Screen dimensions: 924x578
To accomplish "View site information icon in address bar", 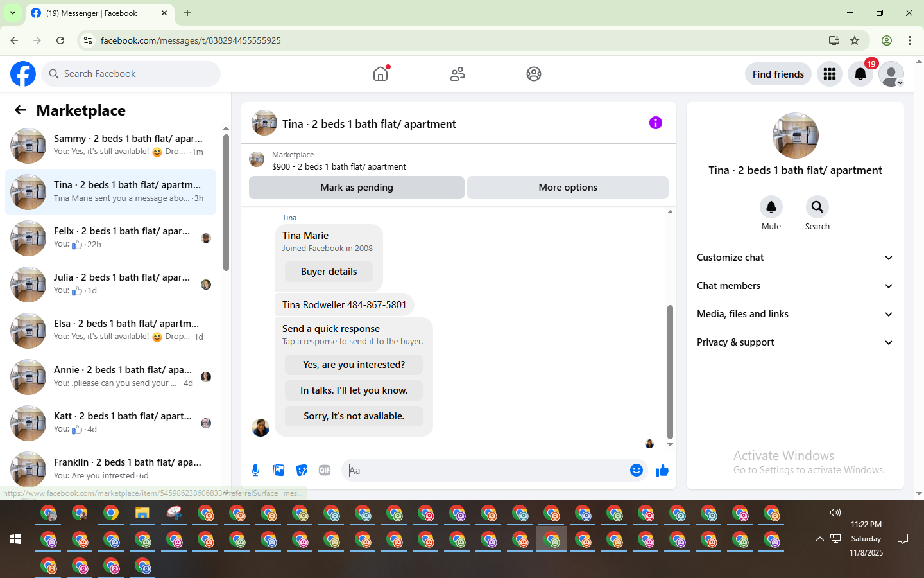I will pos(88,40).
